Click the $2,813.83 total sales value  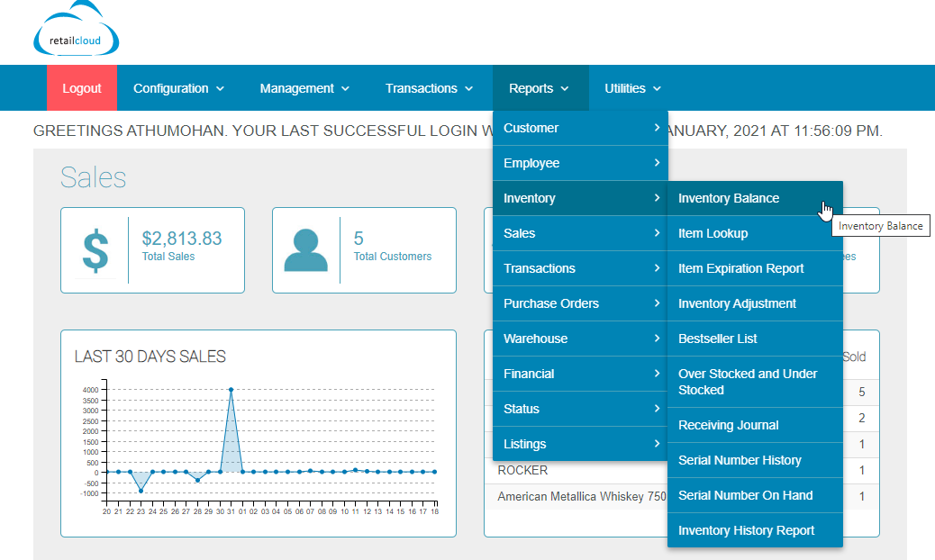[x=182, y=239]
